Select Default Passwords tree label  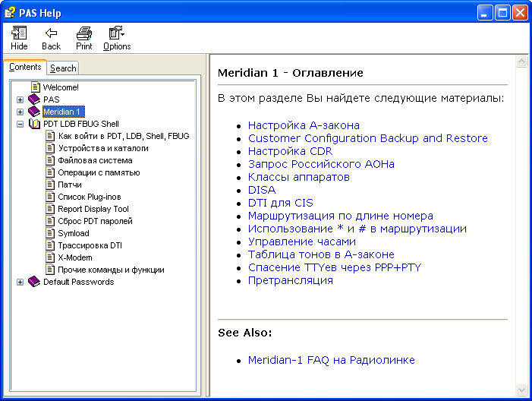point(78,282)
